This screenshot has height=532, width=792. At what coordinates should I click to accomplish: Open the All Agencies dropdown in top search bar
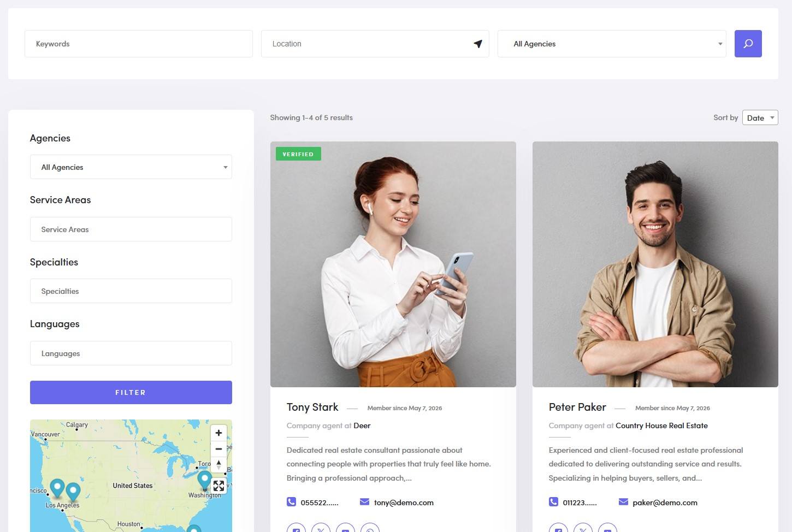(x=612, y=44)
